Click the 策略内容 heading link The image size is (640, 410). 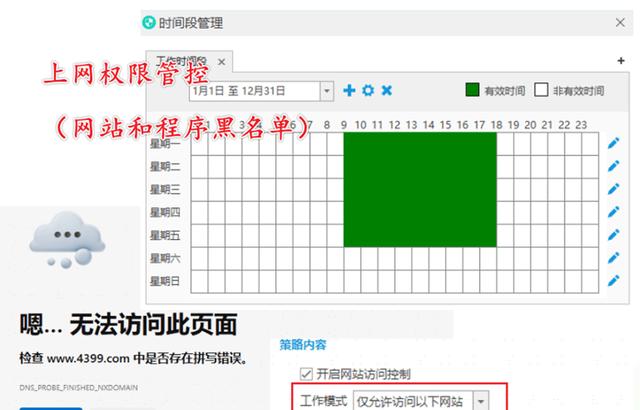coord(303,345)
